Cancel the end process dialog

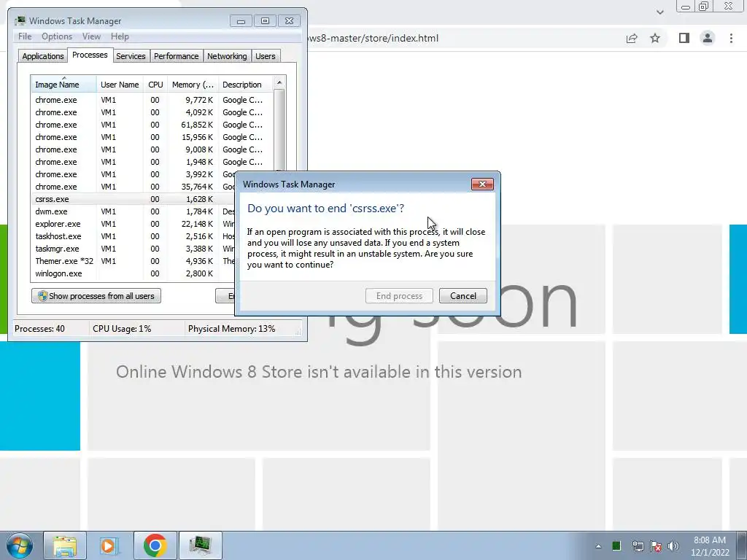pos(463,296)
